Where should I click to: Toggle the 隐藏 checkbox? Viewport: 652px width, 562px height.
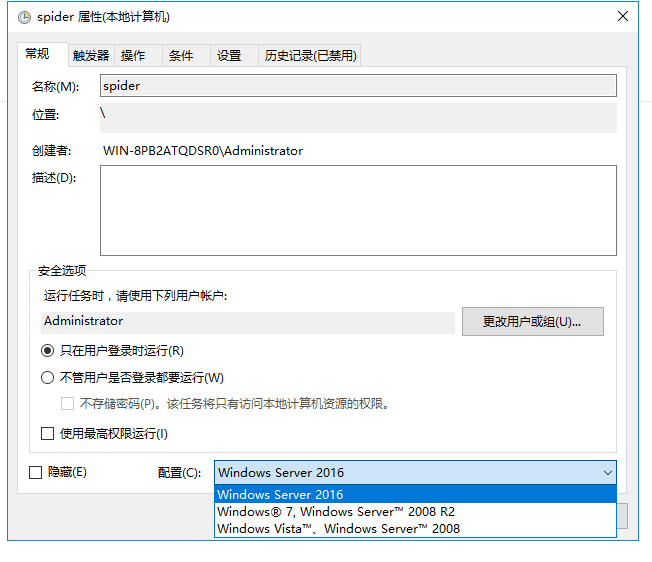tap(36, 472)
